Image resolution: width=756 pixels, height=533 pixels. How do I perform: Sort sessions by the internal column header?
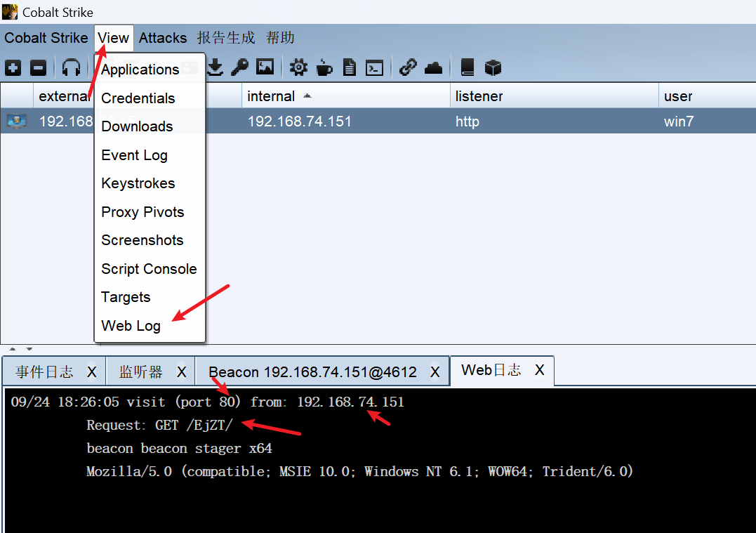[272, 96]
